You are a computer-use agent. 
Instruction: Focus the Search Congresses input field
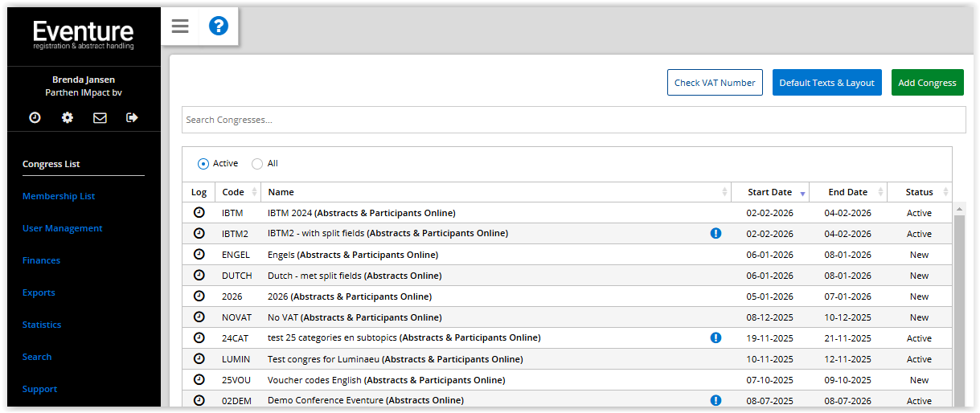coord(573,120)
